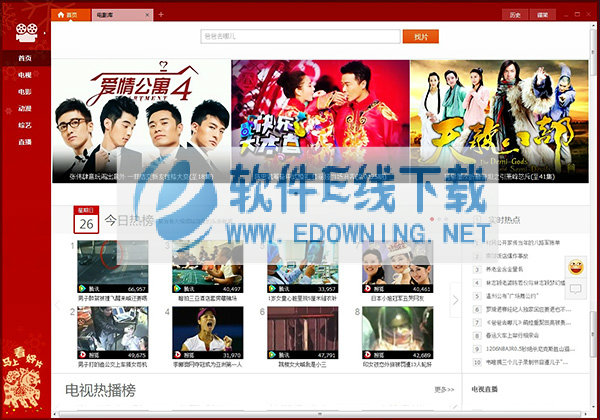Image resolution: width=600 pixels, height=420 pixels.
Task: Click the search input field
Action: (300, 37)
